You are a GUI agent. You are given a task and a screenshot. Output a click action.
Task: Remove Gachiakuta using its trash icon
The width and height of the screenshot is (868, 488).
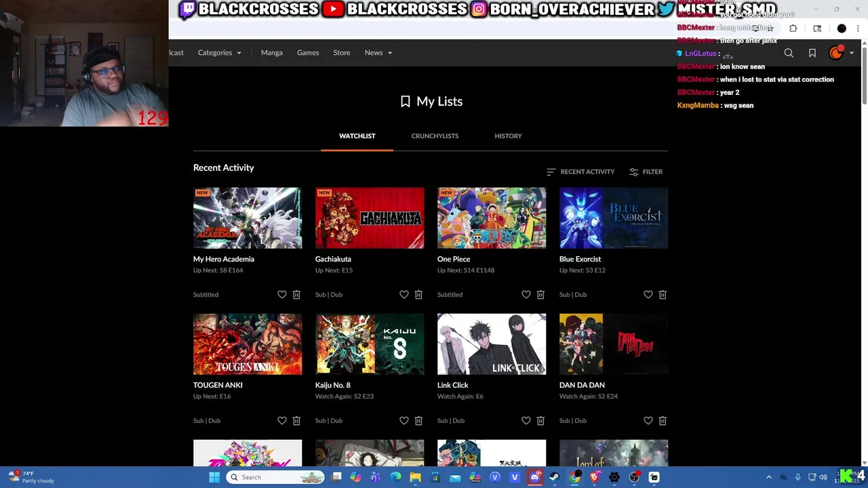pyautogui.click(x=418, y=294)
